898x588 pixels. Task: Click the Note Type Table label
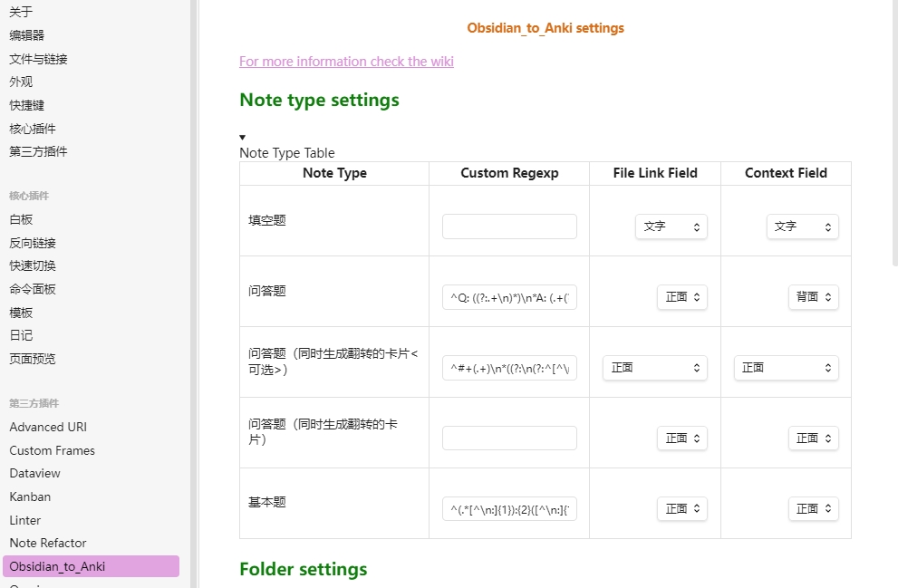coord(287,153)
